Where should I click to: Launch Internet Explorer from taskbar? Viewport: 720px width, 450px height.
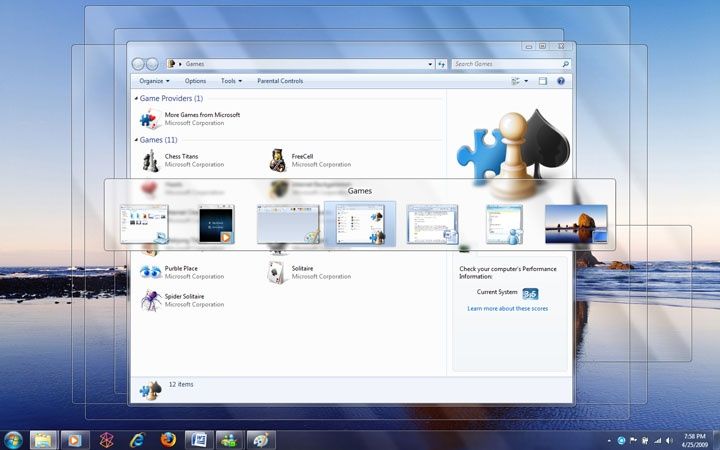point(137,440)
